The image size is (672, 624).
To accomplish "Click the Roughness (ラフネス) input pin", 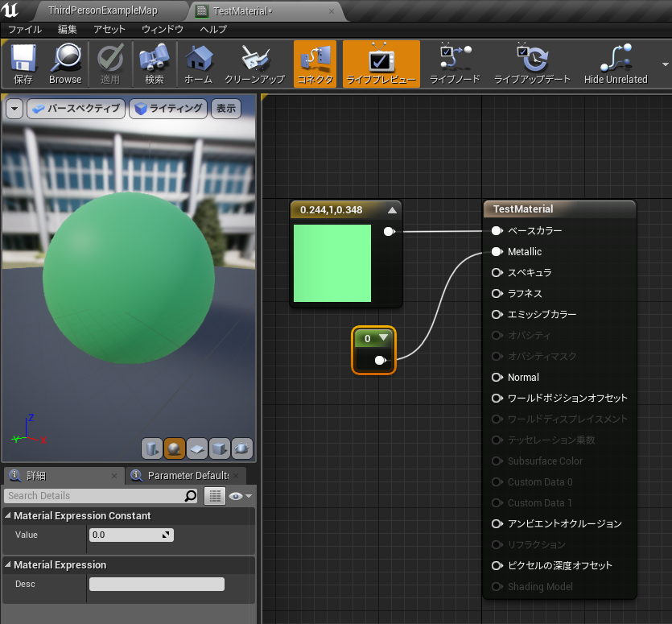I will pos(497,293).
